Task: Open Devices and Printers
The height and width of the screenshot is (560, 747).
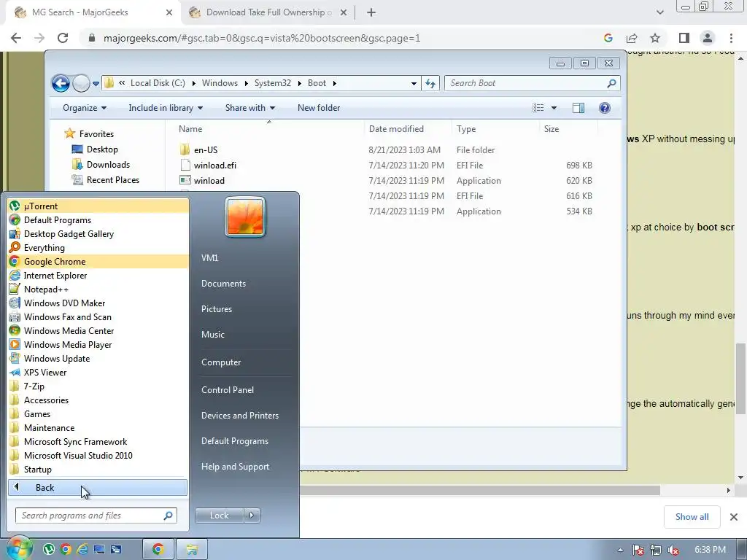Action: 241,415
